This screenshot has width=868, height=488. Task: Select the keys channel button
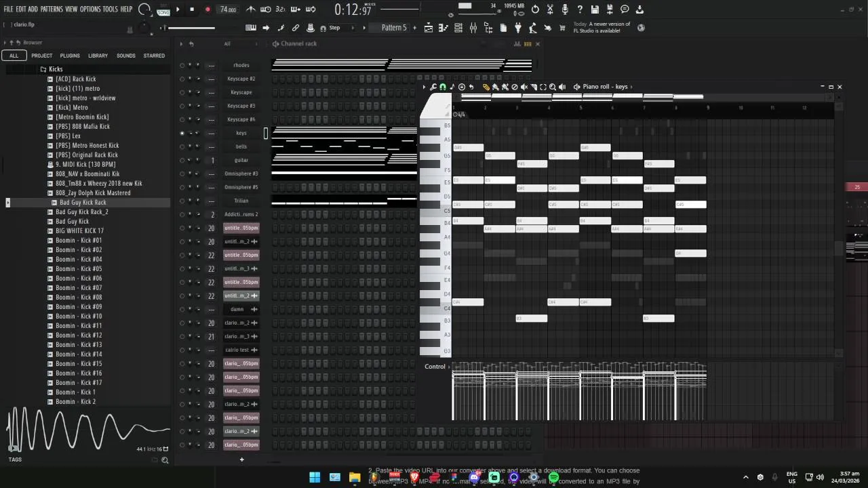(x=241, y=133)
